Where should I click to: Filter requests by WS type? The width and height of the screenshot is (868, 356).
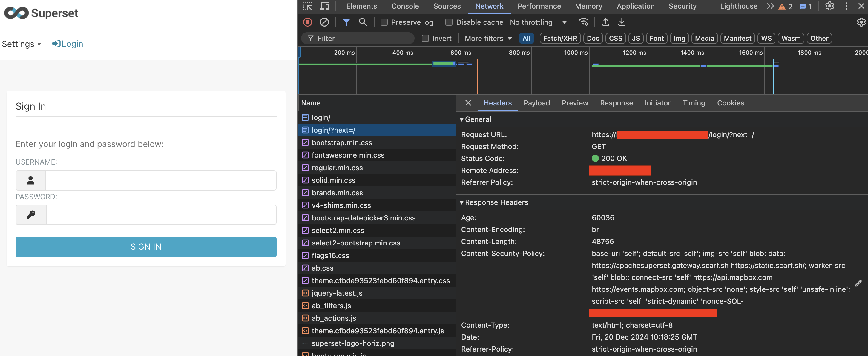click(766, 39)
